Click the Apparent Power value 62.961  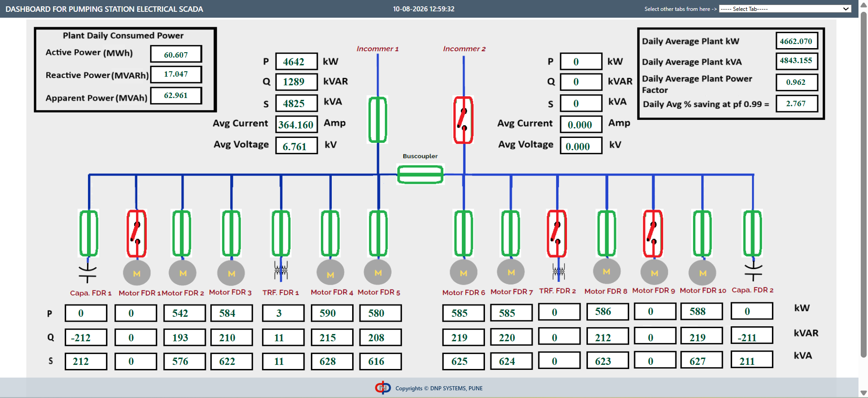point(176,95)
